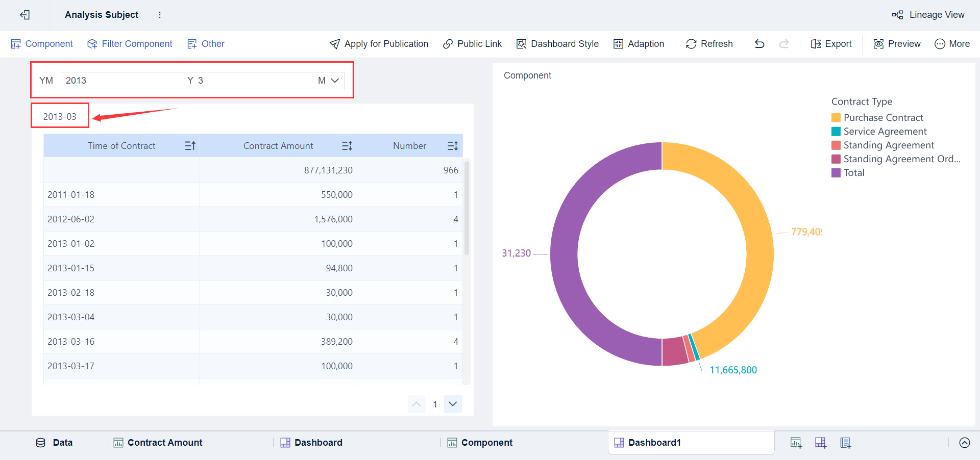Open the Analysis Subject three-dot menu
The width and height of the screenshot is (980, 460).
pyautogui.click(x=160, y=15)
